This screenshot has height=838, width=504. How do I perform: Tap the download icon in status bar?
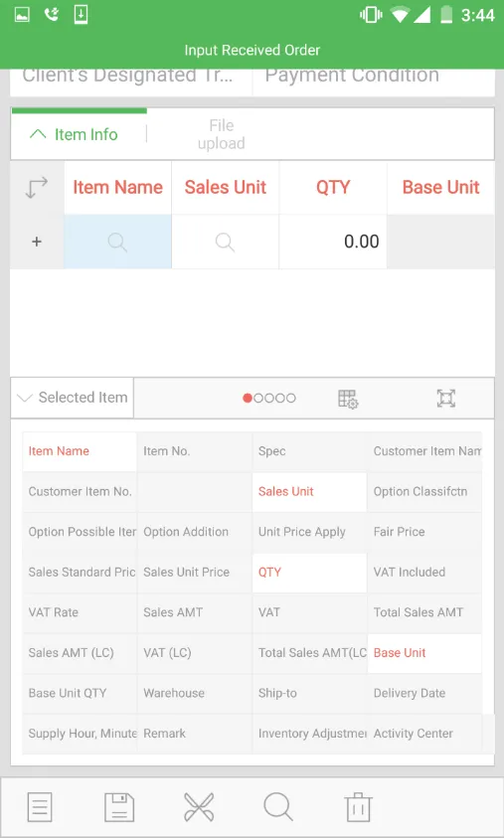[81, 15]
